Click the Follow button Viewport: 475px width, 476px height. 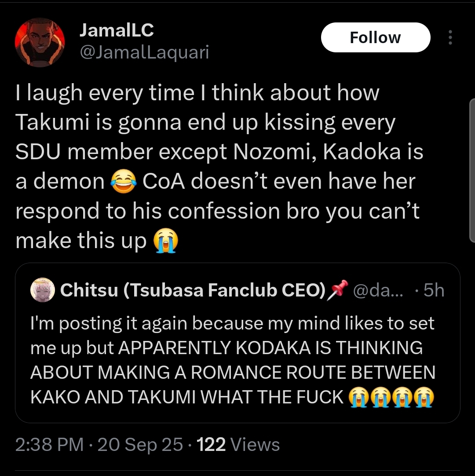[375, 38]
